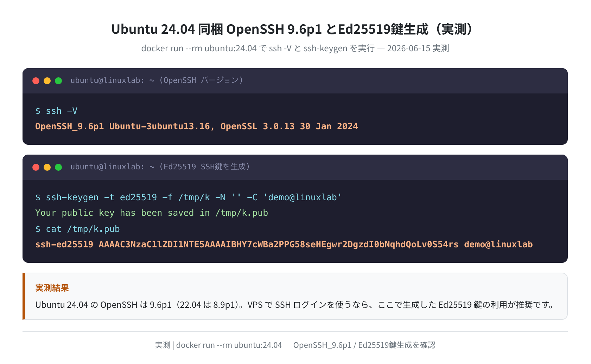Image resolution: width=591 pixels, height=364 pixels.
Task: Click yellow minimize dot in Ed25519 SSH鍵を生成 terminal
Action: pos(47,167)
